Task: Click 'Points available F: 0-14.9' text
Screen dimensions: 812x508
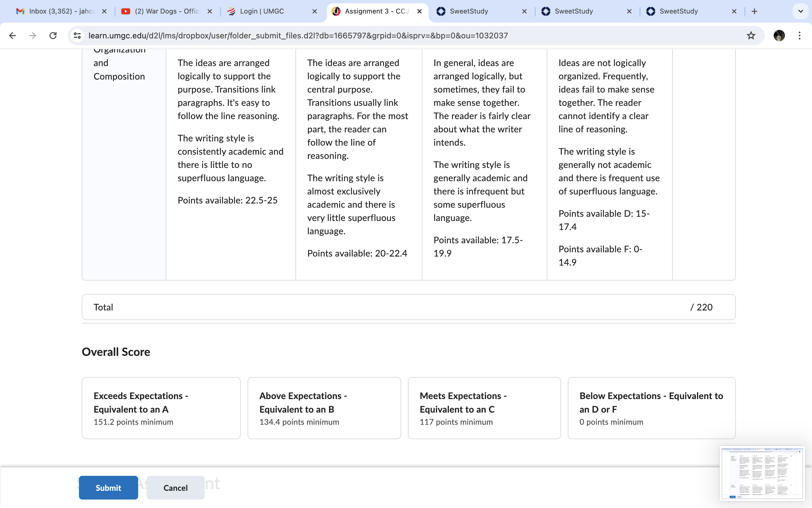Action: pos(600,256)
